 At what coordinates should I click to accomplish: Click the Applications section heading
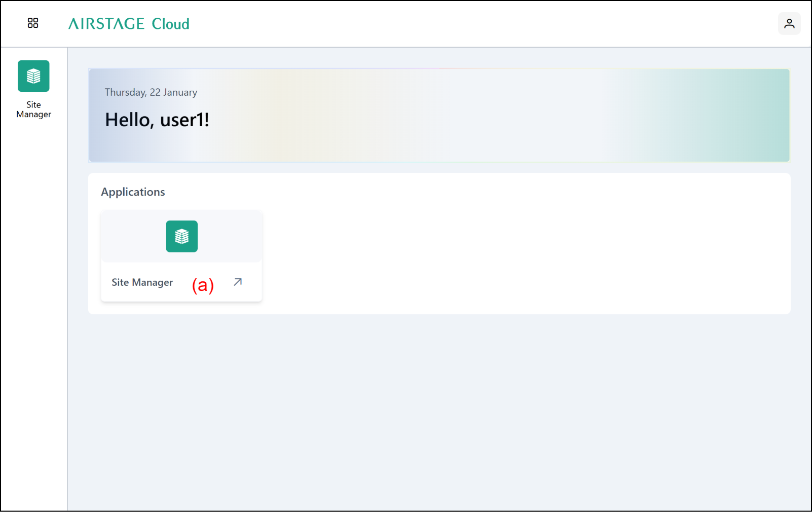pos(133,192)
